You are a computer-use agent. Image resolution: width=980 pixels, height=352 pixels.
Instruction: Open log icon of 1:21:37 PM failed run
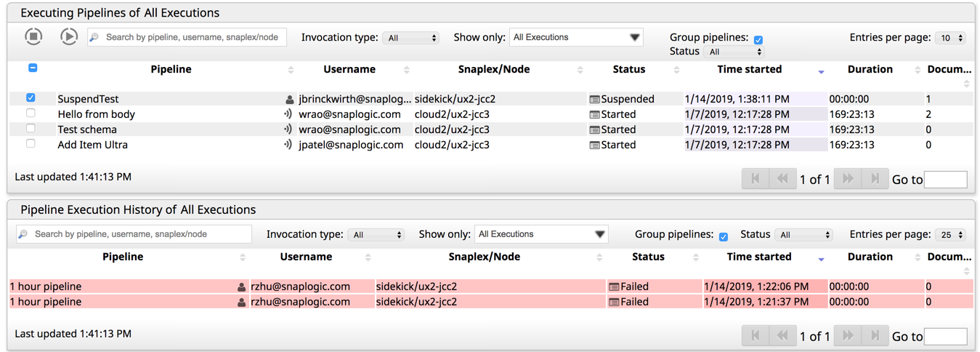(614, 303)
